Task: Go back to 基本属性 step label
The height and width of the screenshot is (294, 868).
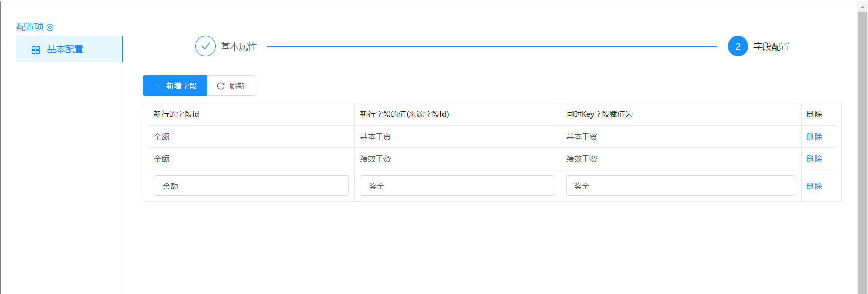Action: pos(239,46)
